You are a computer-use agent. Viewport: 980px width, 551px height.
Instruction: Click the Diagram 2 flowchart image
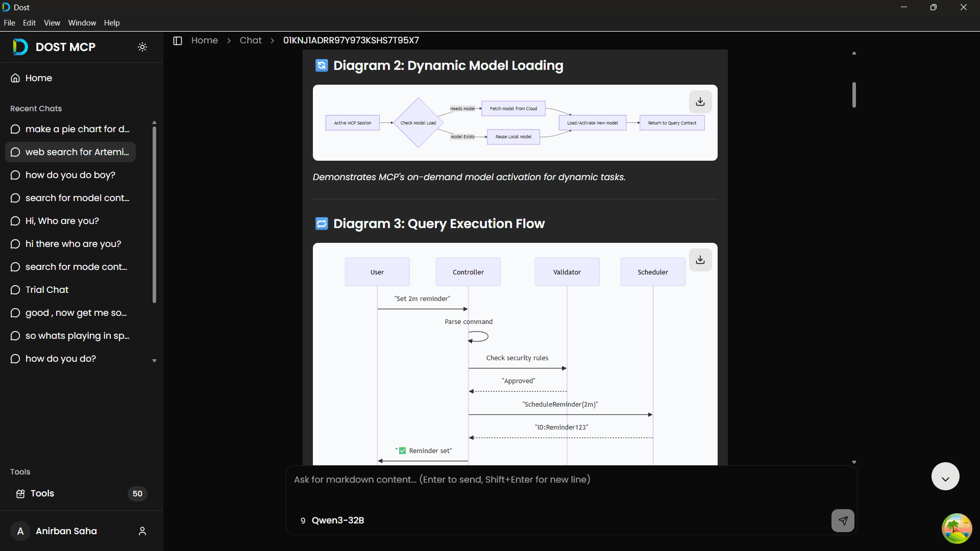point(515,123)
